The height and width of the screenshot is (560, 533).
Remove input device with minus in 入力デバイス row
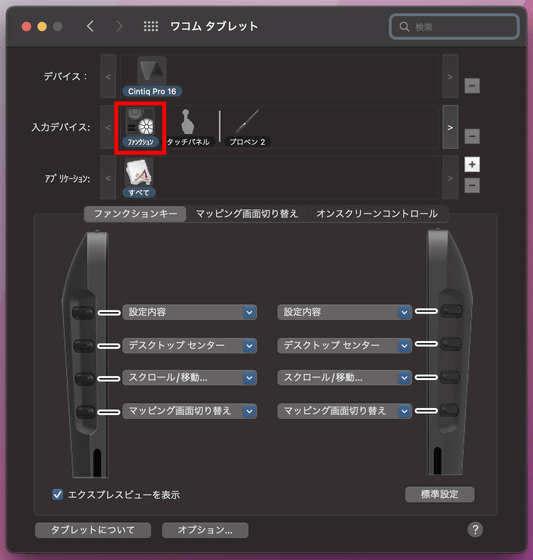point(472,136)
